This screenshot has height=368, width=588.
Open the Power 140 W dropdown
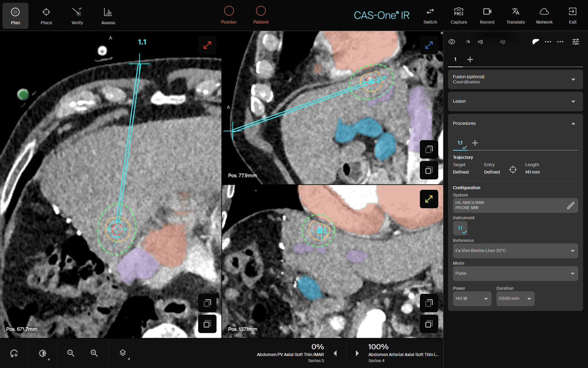coord(472,299)
